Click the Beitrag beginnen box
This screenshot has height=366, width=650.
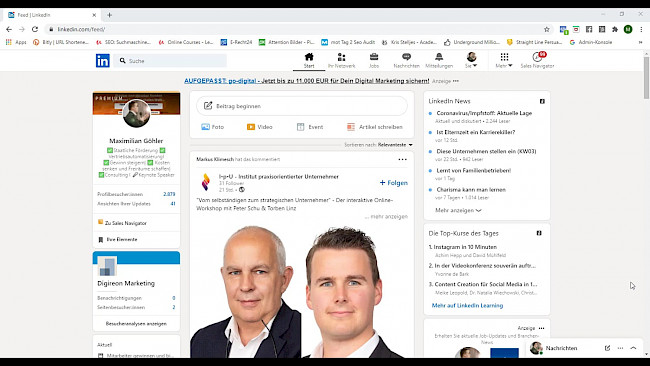click(302, 106)
